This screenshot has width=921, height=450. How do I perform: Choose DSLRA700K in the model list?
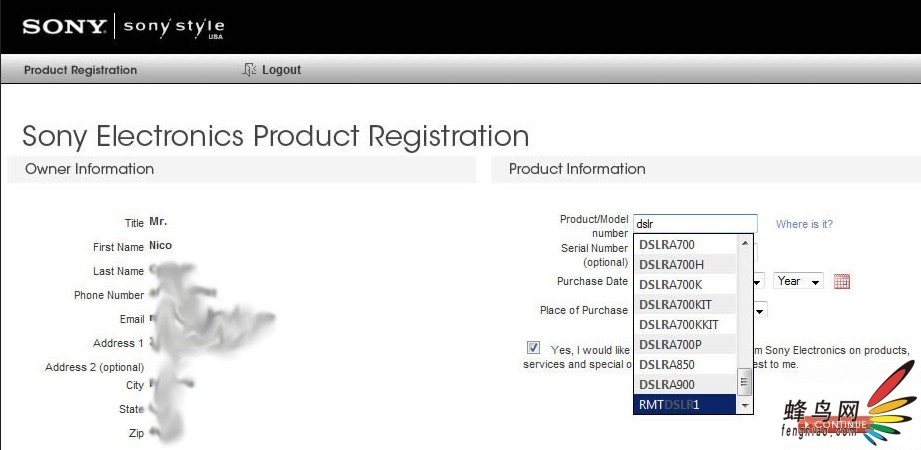[x=685, y=284]
